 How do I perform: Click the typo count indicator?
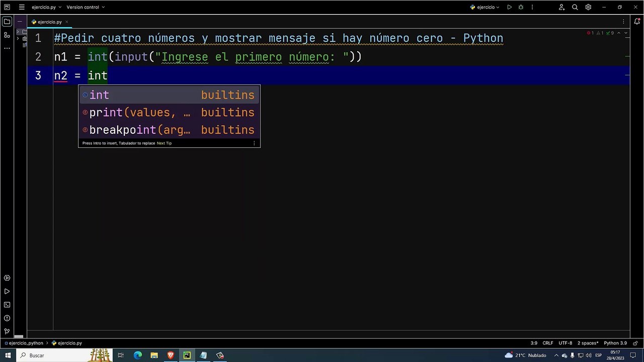(x=610, y=33)
